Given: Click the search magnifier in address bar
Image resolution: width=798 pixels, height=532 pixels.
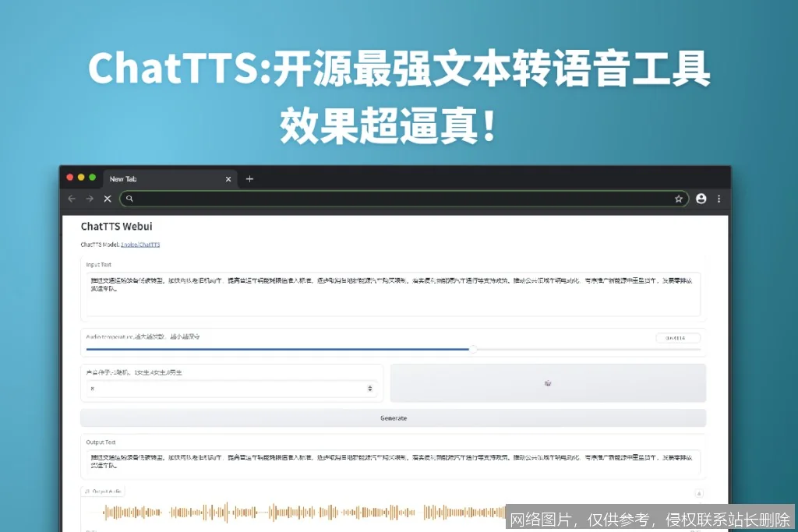Looking at the screenshot, I should (130, 199).
